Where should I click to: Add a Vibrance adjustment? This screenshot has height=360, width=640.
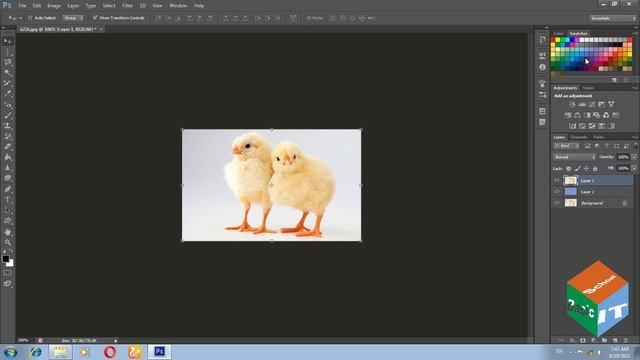[x=611, y=104]
